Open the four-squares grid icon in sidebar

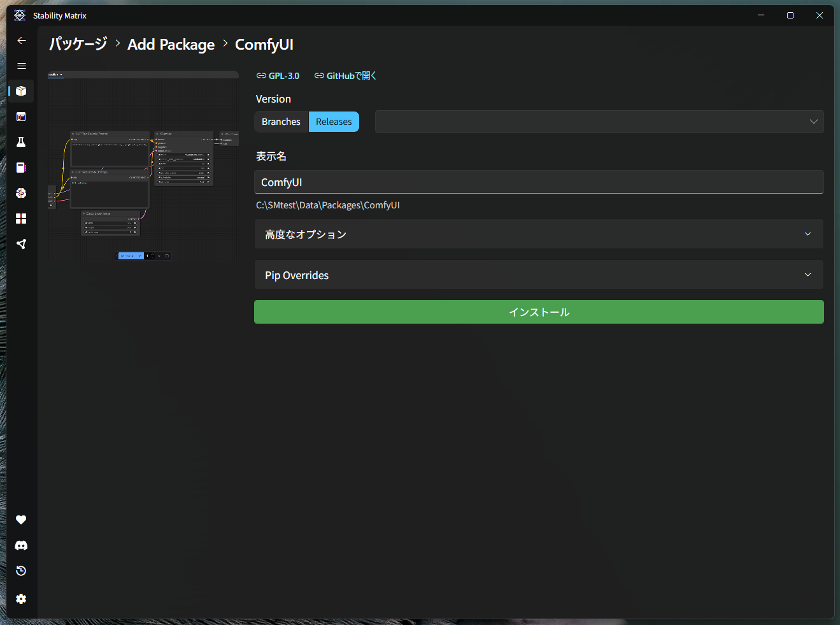pos(22,219)
